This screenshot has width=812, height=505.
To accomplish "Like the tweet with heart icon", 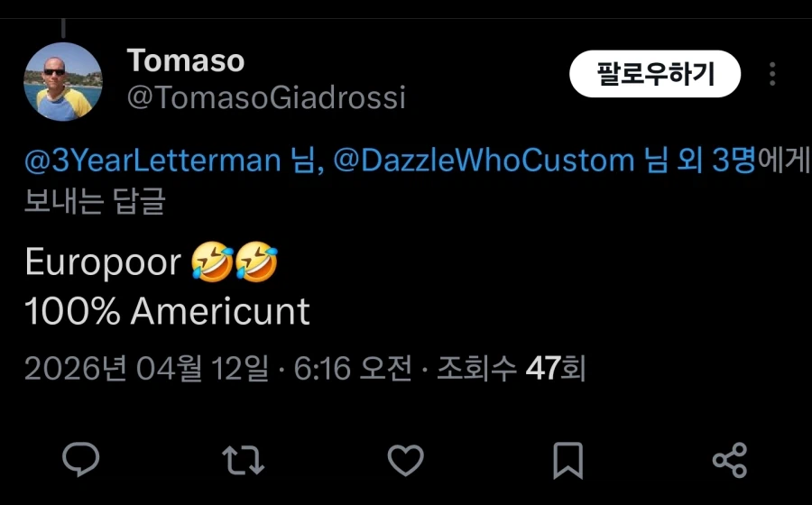I will coord(405,460).
